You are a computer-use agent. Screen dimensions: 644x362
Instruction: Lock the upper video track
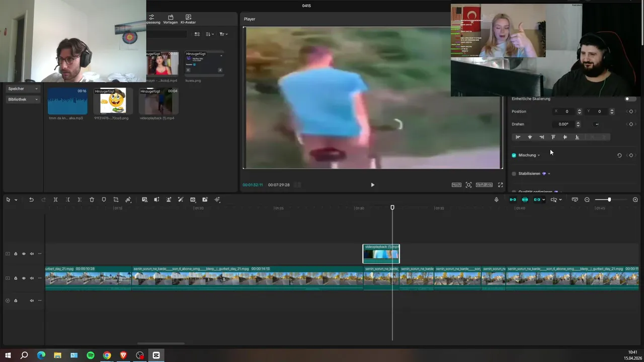coord(16,254)
